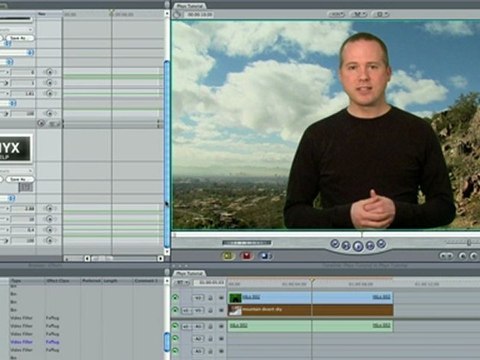Lock the A1 audio track
Screen dimensions: 480x360
click(x=210, y=326)
